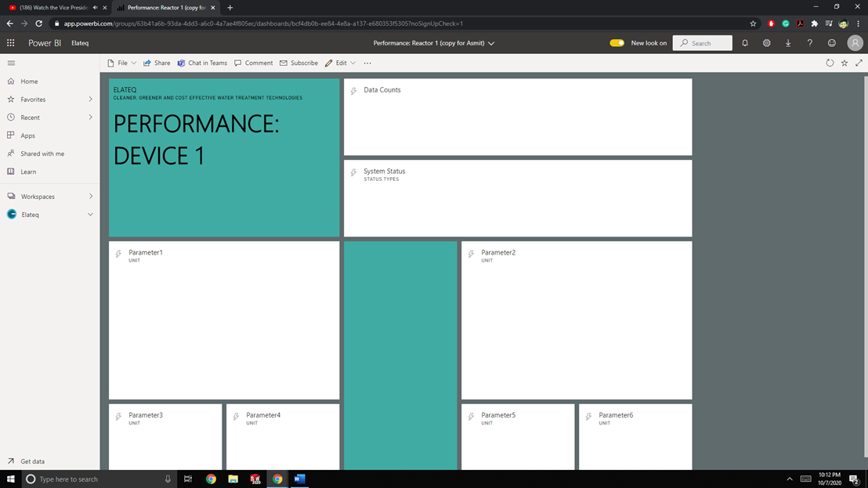The height and width of the screenshot is (488, 868).
Task: Click the Power BI search box
Action: (x=702, y=42)
